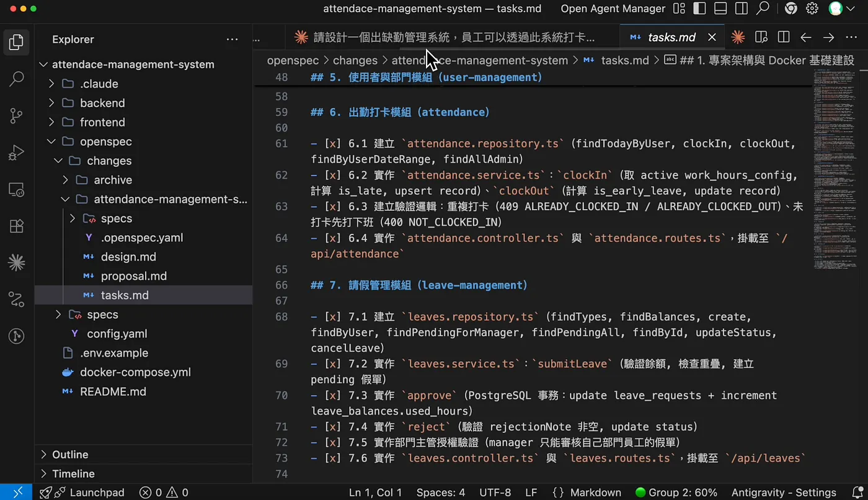Viewport: 868px width, 500px height.
Task: Open the Chrome browser icon in title bar
Action: point(790,9)
